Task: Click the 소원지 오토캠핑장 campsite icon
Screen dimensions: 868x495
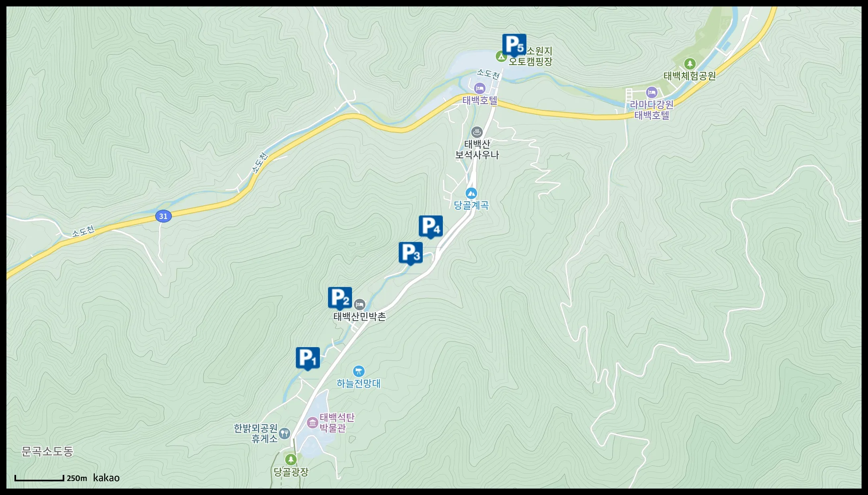Action: pos(501,56)
